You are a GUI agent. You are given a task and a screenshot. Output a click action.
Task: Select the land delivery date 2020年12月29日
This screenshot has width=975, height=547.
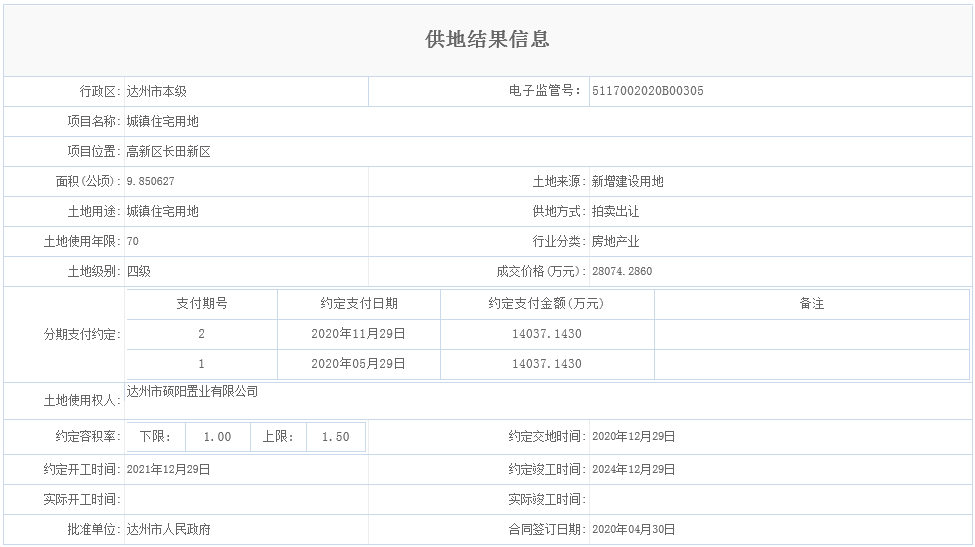[x=634, y=436]
